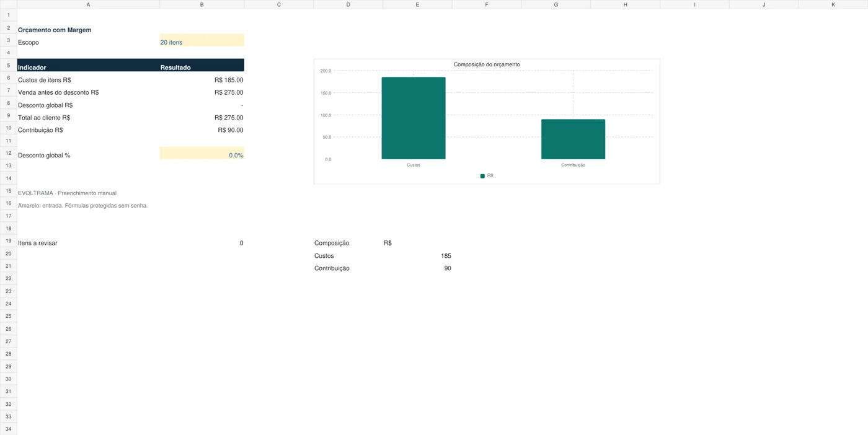The width and height of the screenshot is (868, 435).
Task: Select the 'Orçamento com Margem' title cell
Action: (x=88, y=30)
